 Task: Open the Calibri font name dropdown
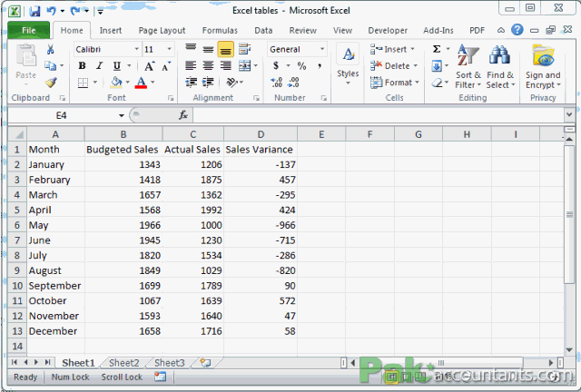[x=136, y=49]
